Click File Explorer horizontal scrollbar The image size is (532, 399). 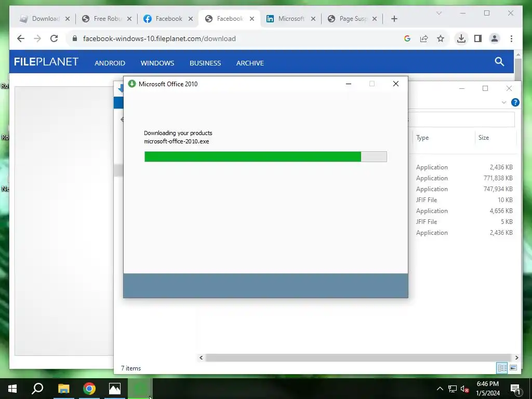(x=358, y=357)
